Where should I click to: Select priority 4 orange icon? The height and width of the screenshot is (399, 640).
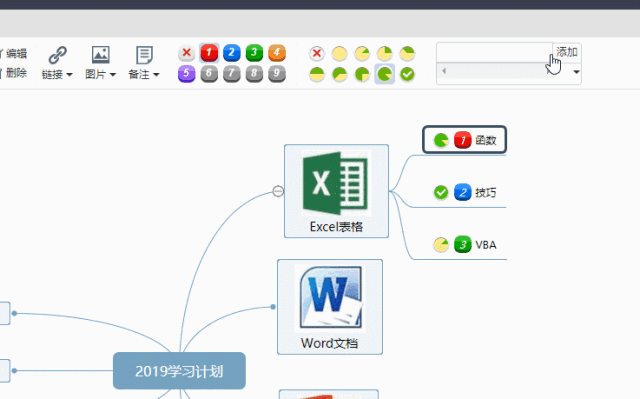click(x=277, y=53)
